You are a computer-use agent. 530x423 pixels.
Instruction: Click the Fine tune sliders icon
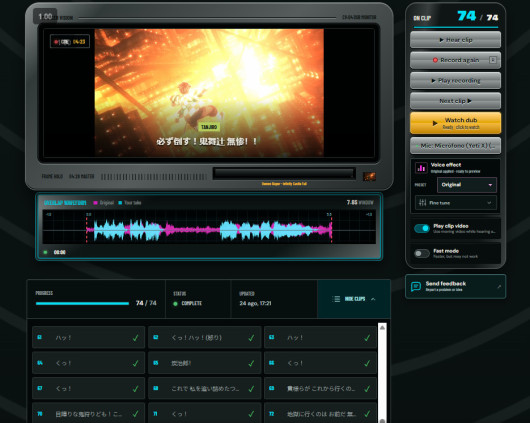pyautogui.click(x=422, y=203)
